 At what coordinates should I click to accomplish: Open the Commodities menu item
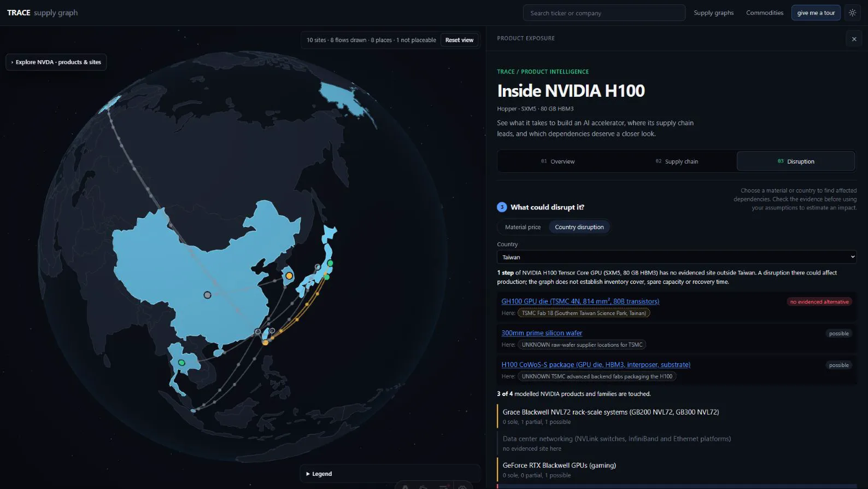765,13
